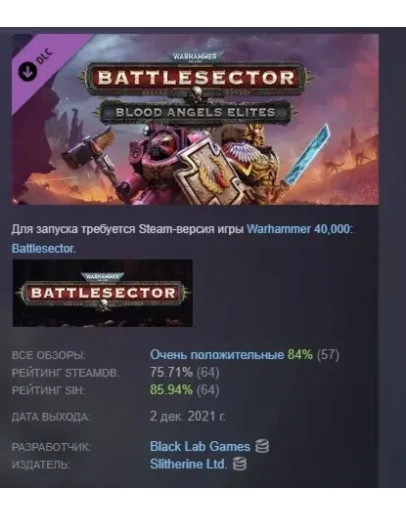Click the review count (57)
Viewport: 406px width, 516px height.
[328, 355]
